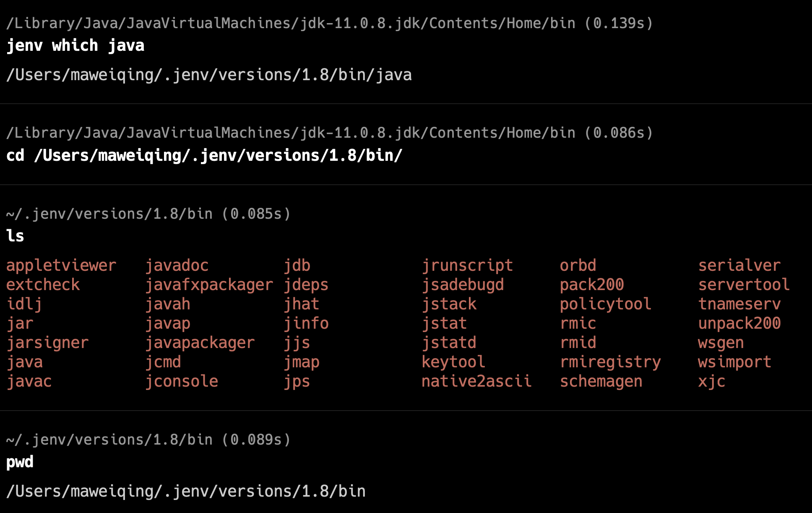Select the "jconsole" entry in the listing
812x513 pixels.
point(182,381)
